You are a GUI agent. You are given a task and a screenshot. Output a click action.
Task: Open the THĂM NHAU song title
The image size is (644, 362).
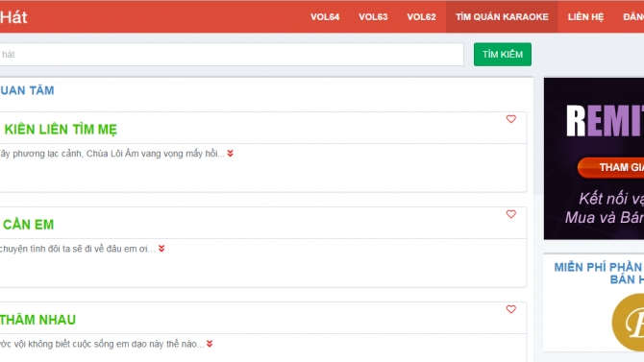[x=37, y=320]
